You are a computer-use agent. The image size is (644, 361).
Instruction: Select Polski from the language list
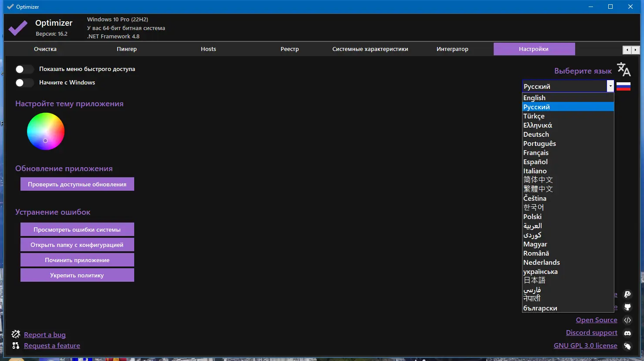568,216
